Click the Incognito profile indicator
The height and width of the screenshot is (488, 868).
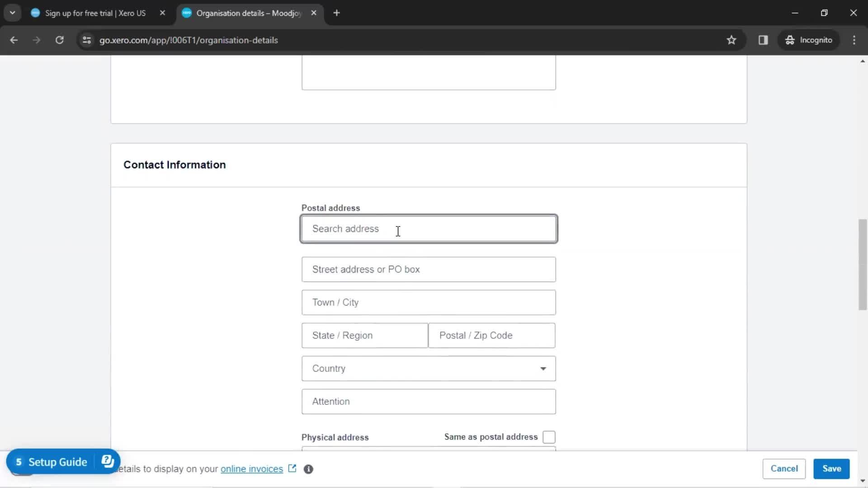(x=809, y=40)
